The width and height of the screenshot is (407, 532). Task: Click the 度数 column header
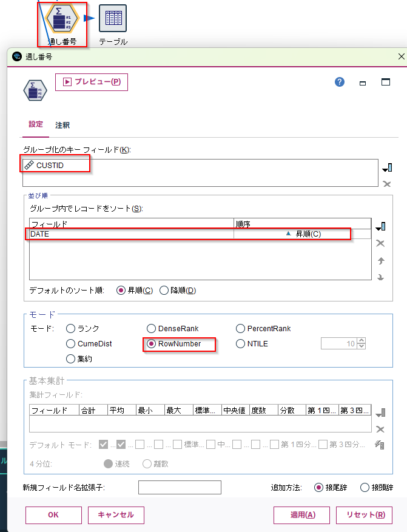264,410
